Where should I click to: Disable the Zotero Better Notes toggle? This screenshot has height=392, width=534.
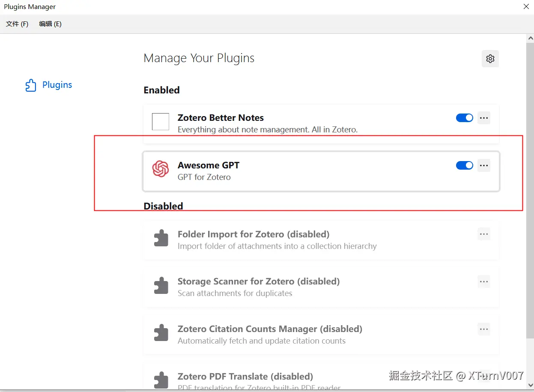tap(464, 118)
